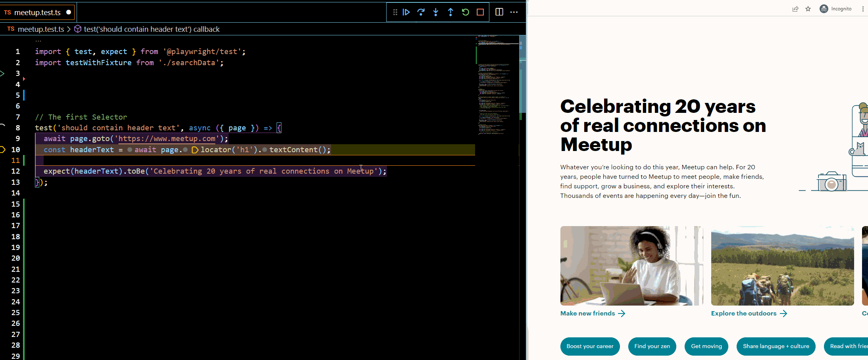Click the debug Step Over icon
Image resolution: width=868 pixels, height=360 pixels.
tap(421, 12)
